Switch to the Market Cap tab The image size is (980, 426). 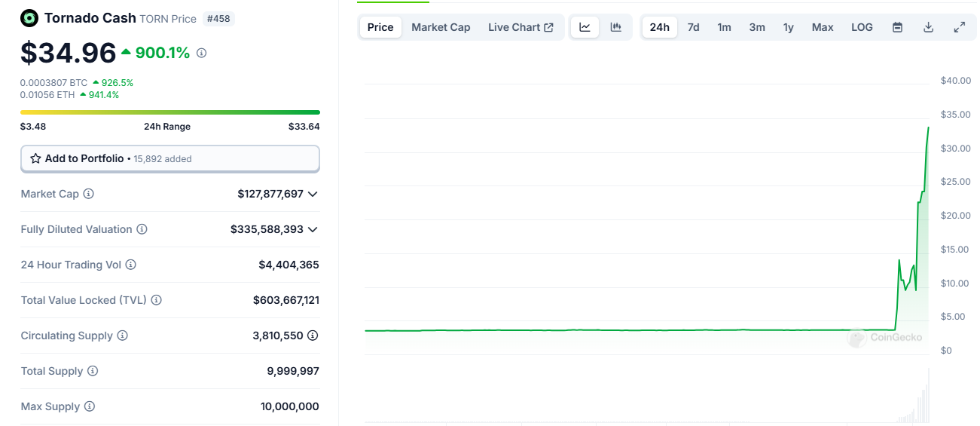[x=441, y=27]
